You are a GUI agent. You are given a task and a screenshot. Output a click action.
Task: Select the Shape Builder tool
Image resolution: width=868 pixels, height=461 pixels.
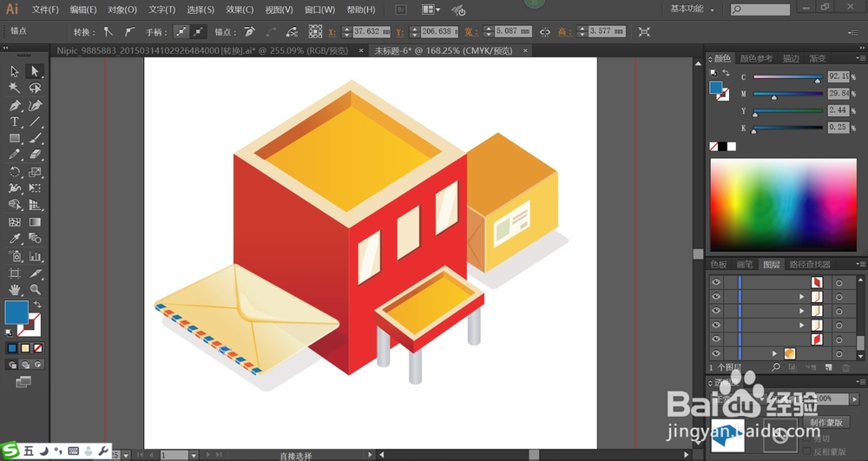(15, 205)
